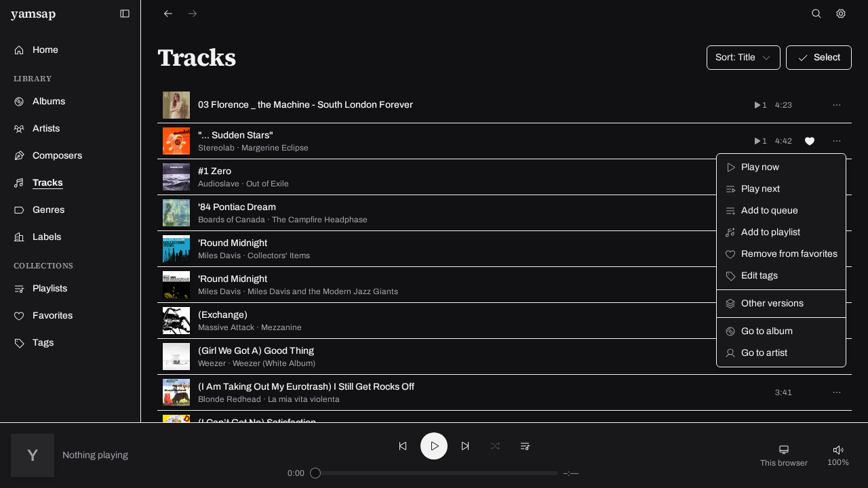Viewport: 868px width, 488px height.
Task: Unfavorite Sudden Stars heart icon
Action: click(x=810, y=141)
